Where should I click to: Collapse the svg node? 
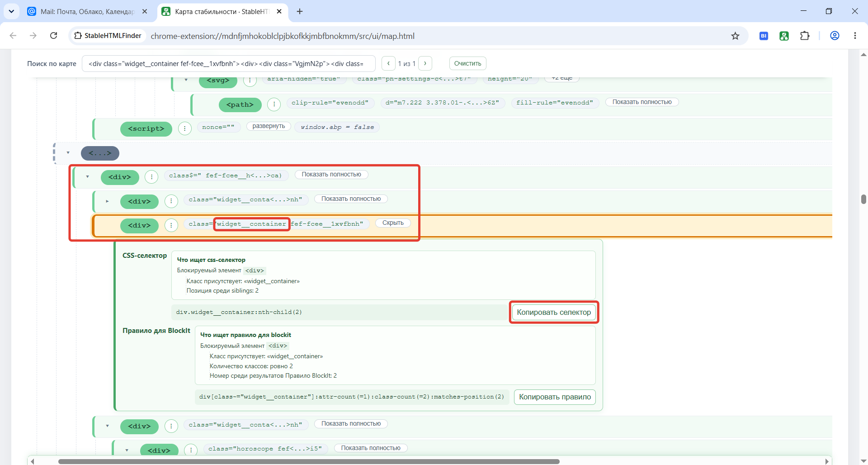point(186,80)
